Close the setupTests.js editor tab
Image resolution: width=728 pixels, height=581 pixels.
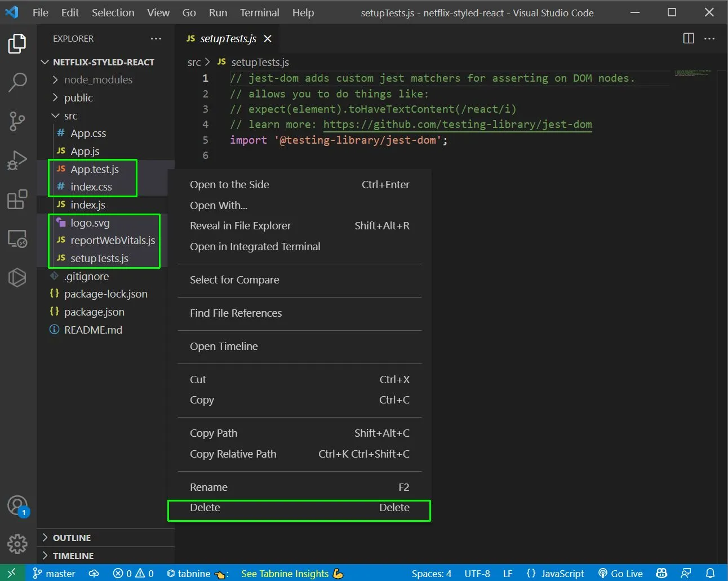pyautogui.click(x=268, y=38)
